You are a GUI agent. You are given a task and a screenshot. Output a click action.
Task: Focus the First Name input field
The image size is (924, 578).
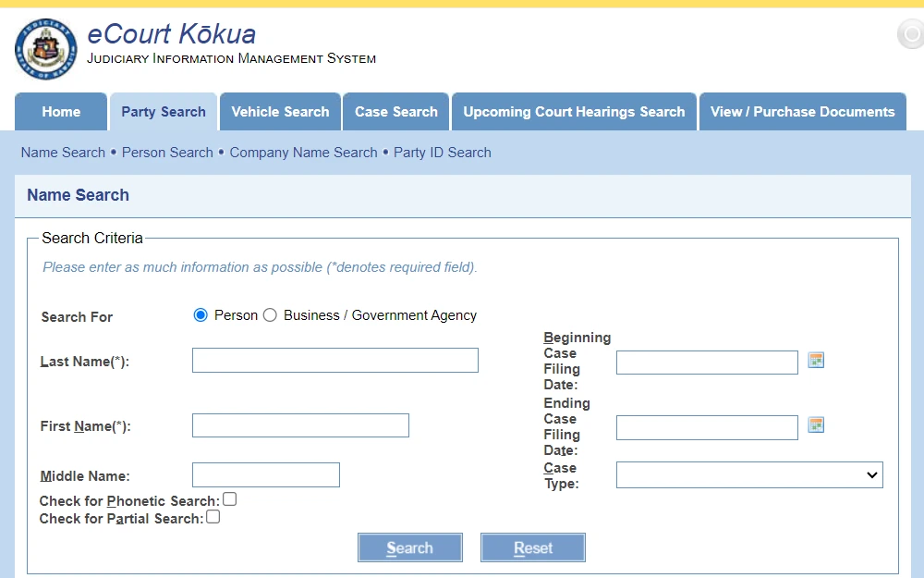tap(300, 425)
